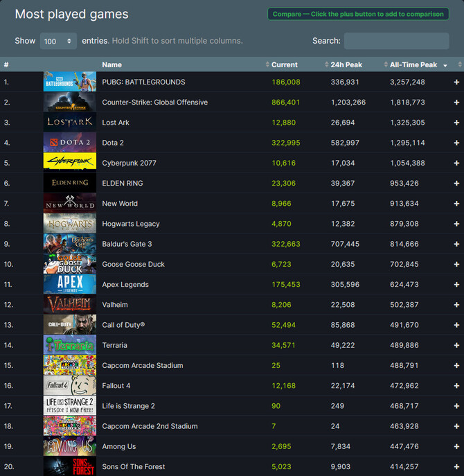Open Apex Legends name link
The width and height of the screenshot is (464, 476).
click(125, 285)
